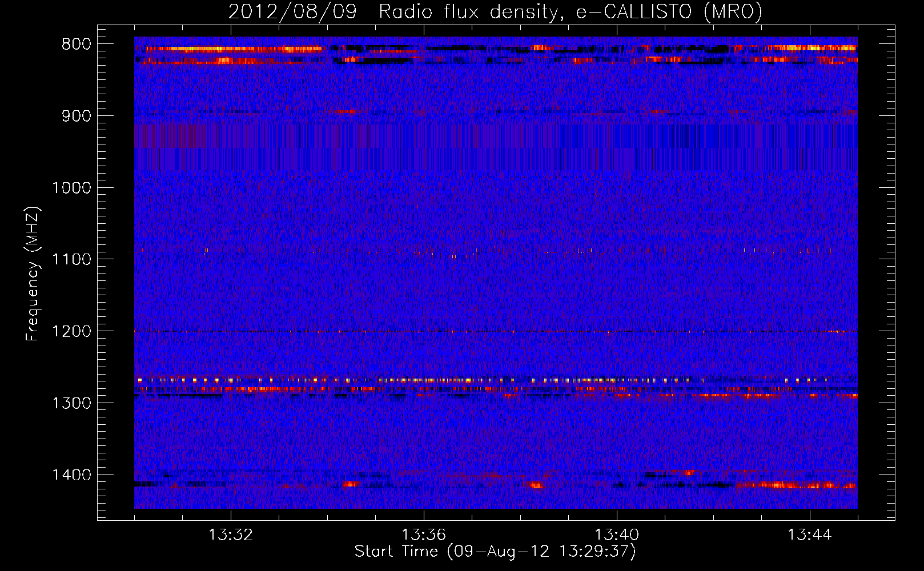Click the 'Frequency (MHZ)' axis label
924x571 pixels.
[32, 274]
